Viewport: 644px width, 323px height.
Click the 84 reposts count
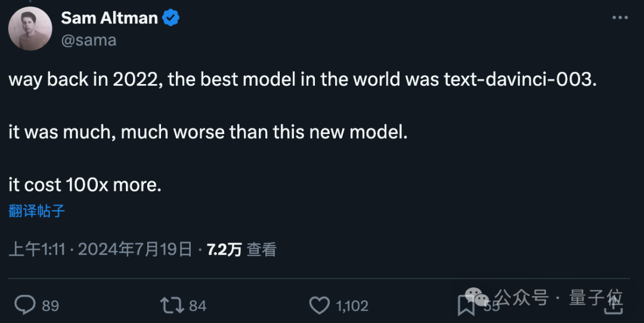pos(197,306)
